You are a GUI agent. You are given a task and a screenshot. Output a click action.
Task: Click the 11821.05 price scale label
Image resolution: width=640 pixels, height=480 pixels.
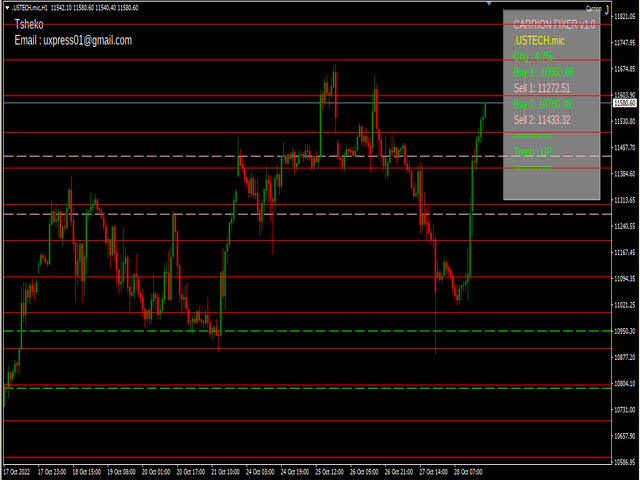tap(625, 16)
